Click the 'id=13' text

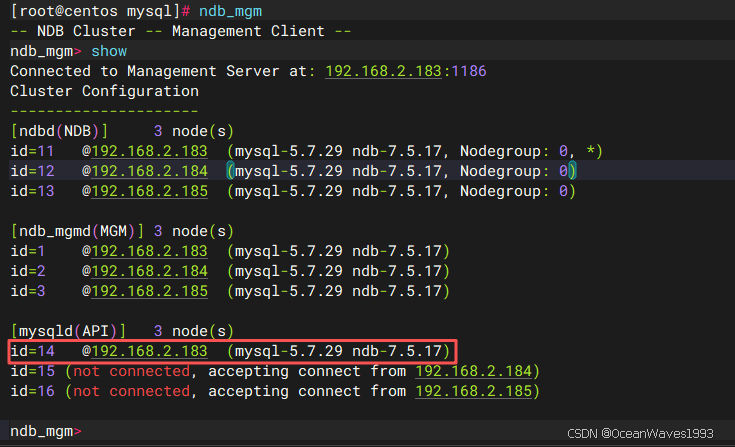click(x=32, y=191)
